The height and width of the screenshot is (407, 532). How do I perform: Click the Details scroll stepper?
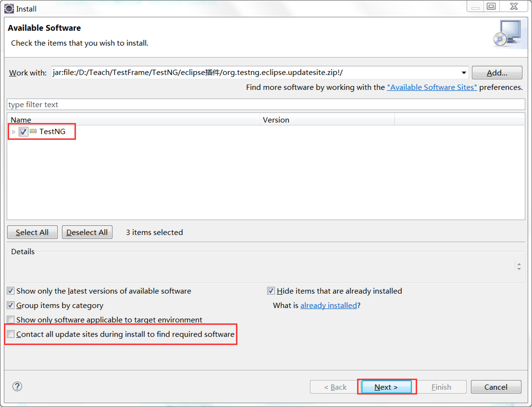pos(519,266)
